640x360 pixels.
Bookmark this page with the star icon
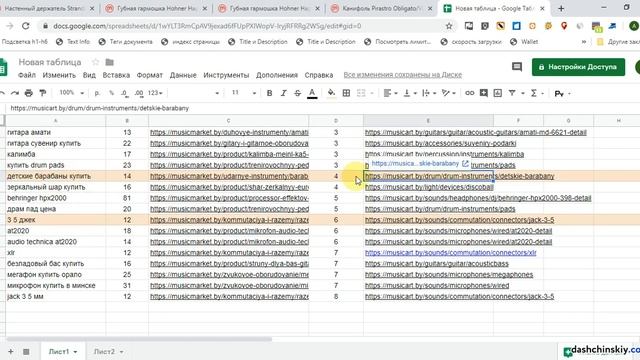pyautogui.click(x=449, y=26)
